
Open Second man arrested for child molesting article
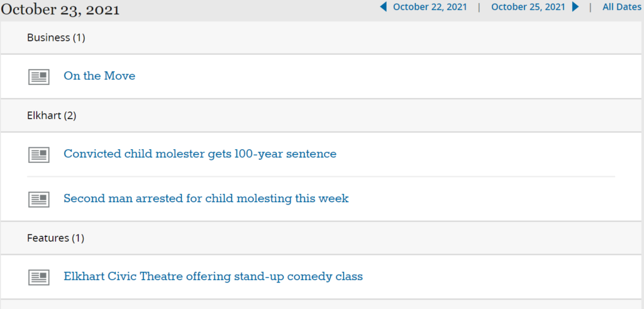point(206,199)
